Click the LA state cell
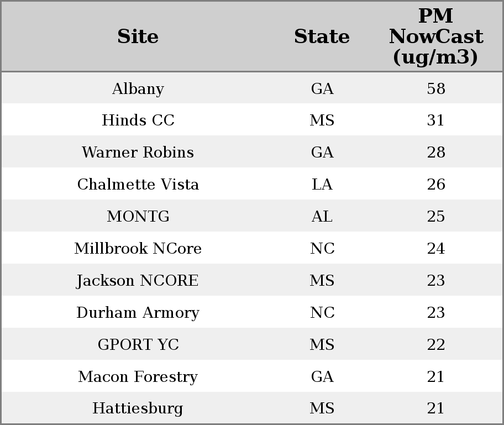Viewport: 504px width, 425px height. (x=322, y=185)
